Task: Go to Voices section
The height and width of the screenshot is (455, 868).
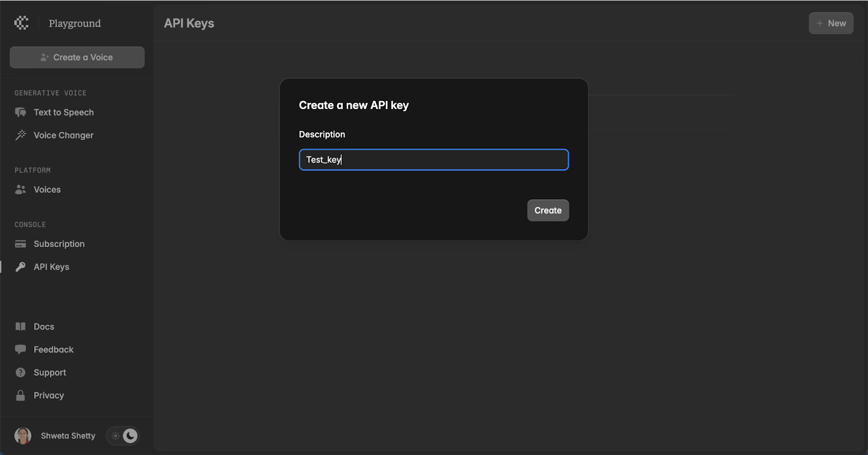Action: [47, 189]
